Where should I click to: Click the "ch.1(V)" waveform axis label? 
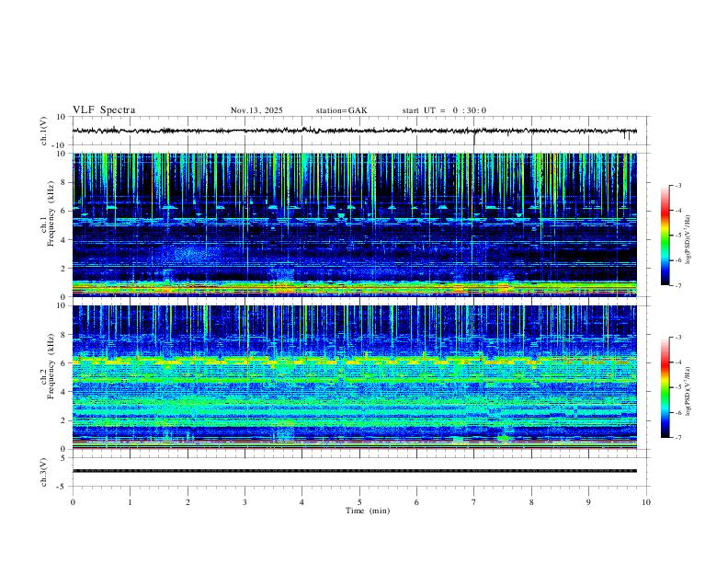[44, 131]
